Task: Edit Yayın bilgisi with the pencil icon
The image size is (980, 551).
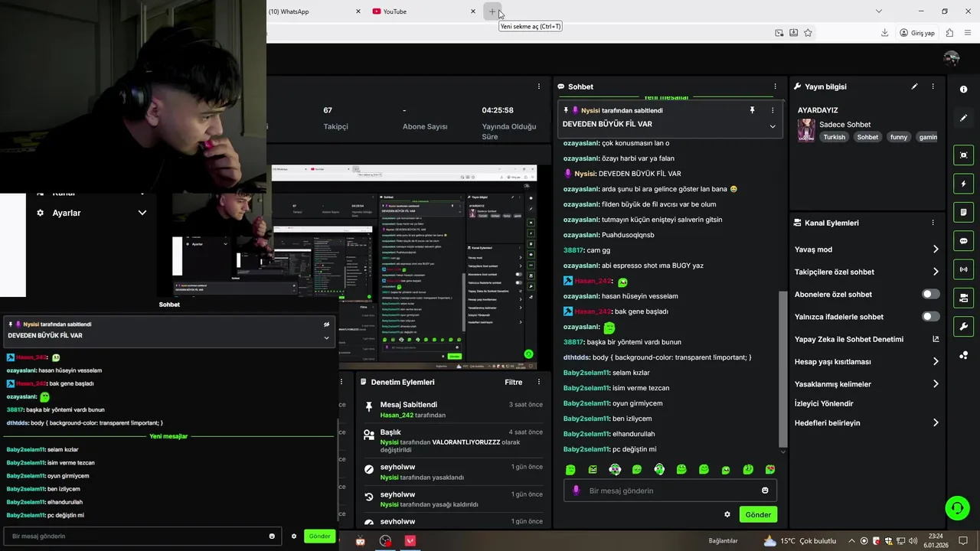Action: pyautogui.click(x=914, y=86)
